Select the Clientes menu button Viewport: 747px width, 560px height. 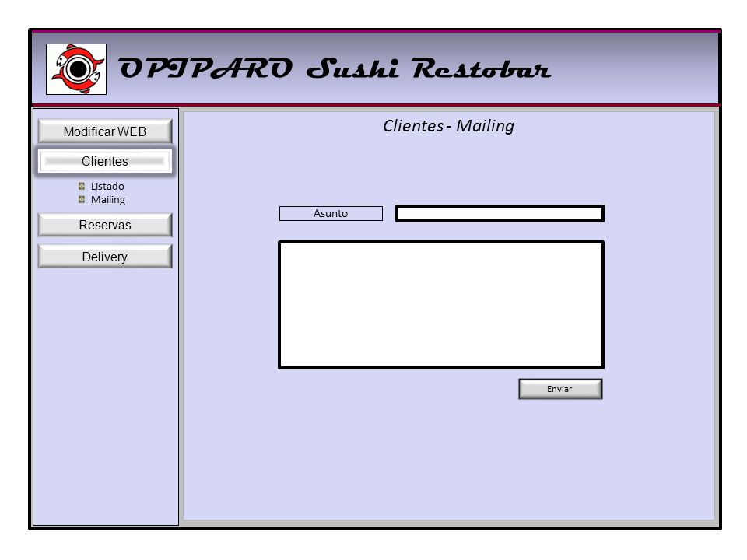click(x=105, y=161)
